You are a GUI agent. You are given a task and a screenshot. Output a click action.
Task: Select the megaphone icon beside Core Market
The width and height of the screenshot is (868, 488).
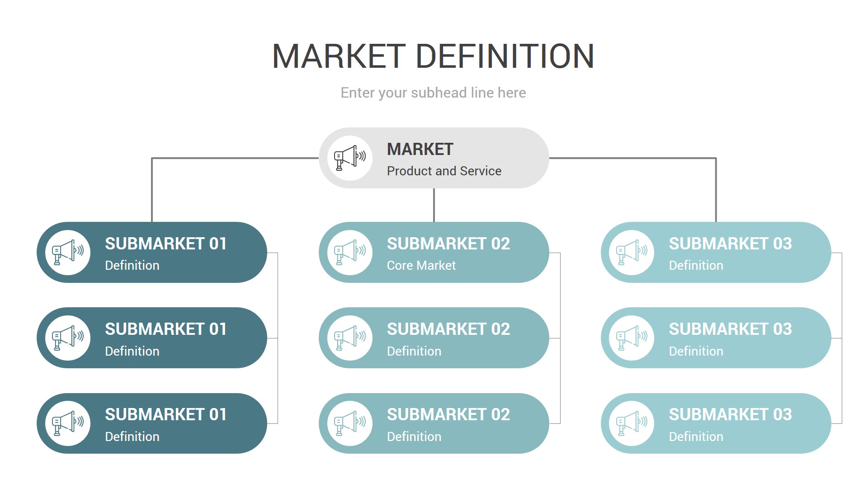pyautogui.click(x=349, y=253)
